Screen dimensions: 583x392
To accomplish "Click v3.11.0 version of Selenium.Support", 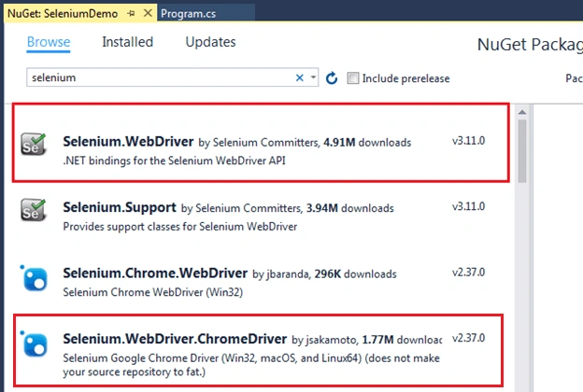I will [468, 206].
